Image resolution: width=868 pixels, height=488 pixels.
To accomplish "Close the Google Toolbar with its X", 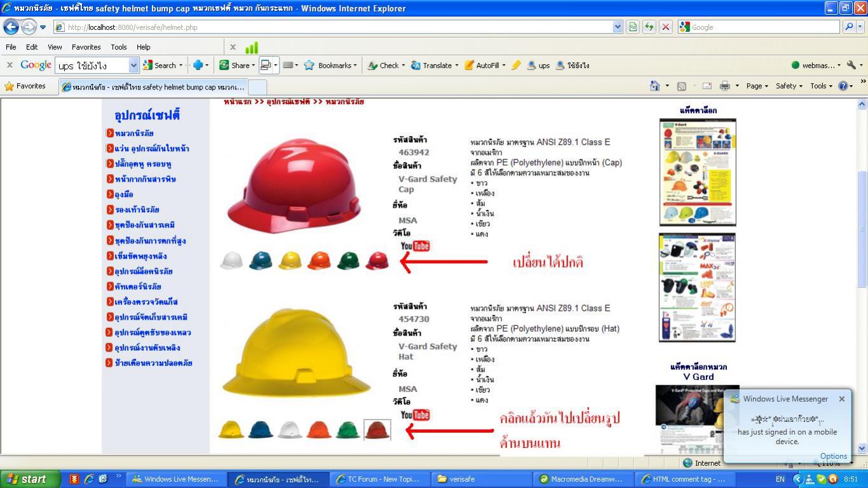I will (10, 65).
